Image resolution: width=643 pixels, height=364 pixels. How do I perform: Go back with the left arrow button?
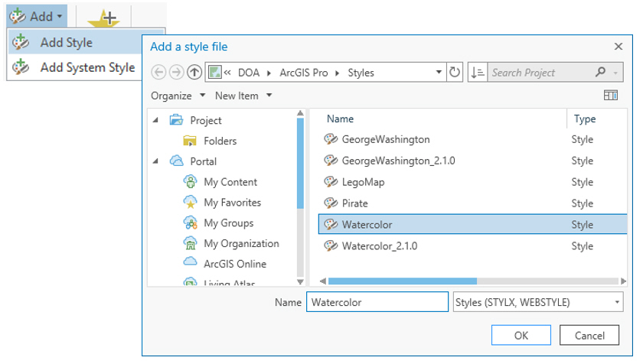click(x=158, y=73)
